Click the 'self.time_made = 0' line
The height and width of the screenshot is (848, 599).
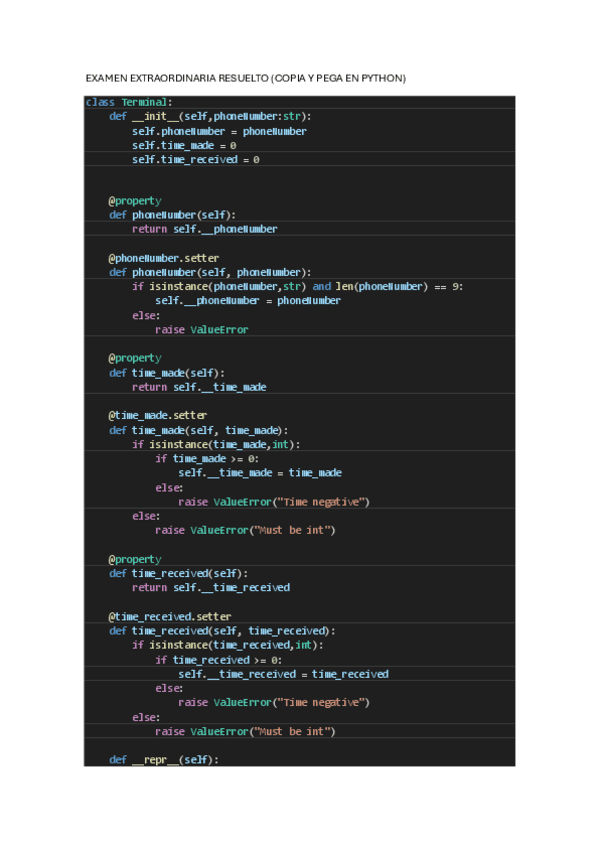point(184,145)
